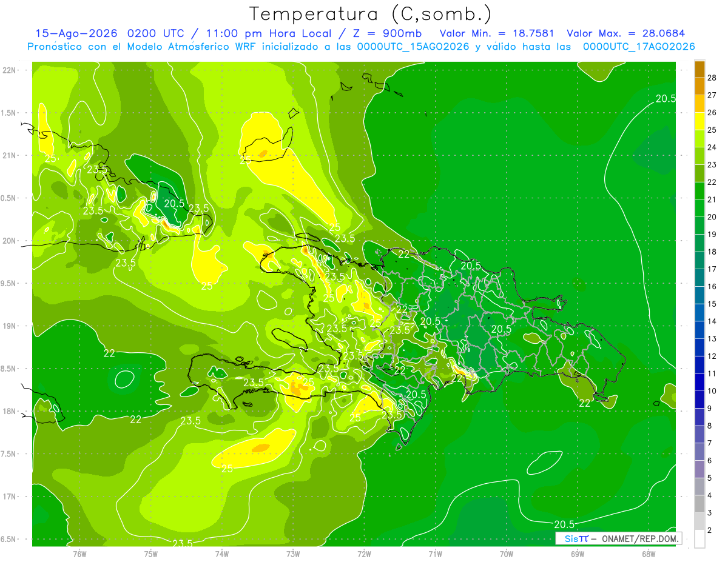Viewport: 728px width, 562px height.
Task: Click the brown top segment of the color scale
Action: [699, 69]
